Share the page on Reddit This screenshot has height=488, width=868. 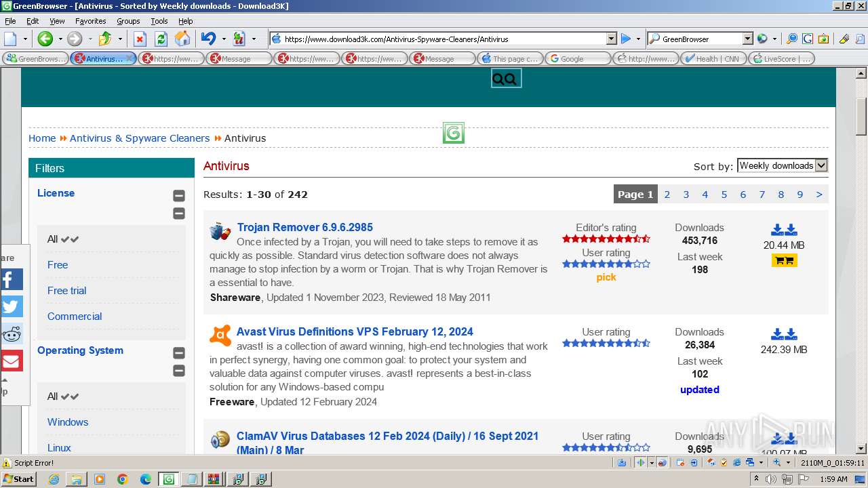12,333
